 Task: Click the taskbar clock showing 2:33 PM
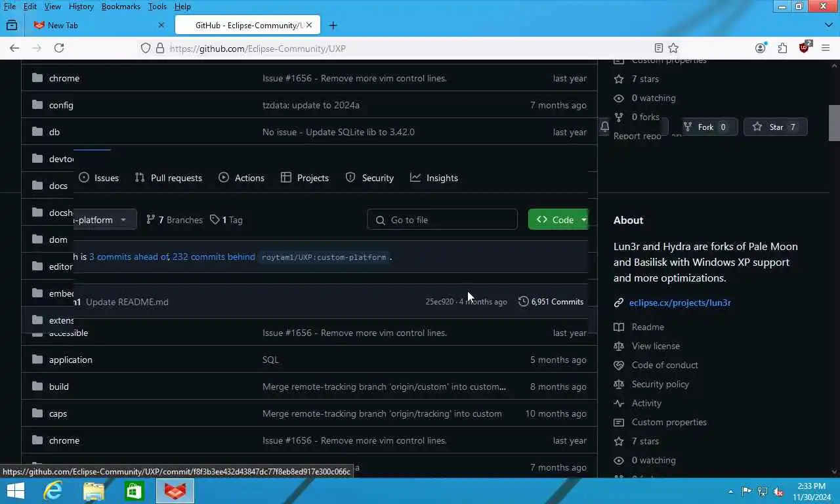[812, 491]
